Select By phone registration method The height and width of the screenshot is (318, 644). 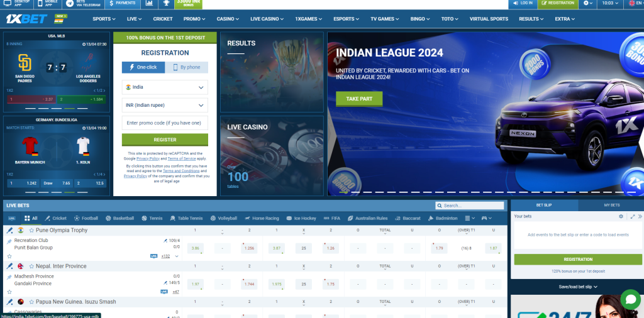(186, 67)
